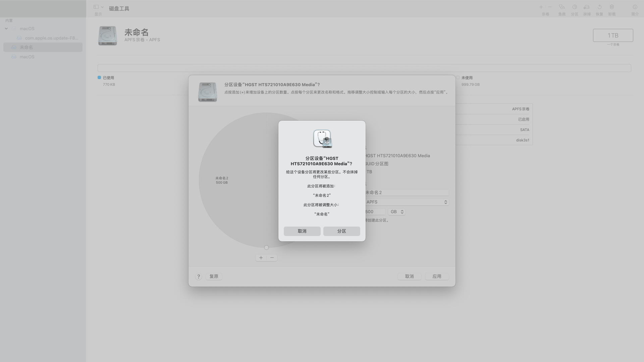Screen dimensions: 644x362
Task: Open the sidebar display (显示) menu
Action: [x=98, y=7]
